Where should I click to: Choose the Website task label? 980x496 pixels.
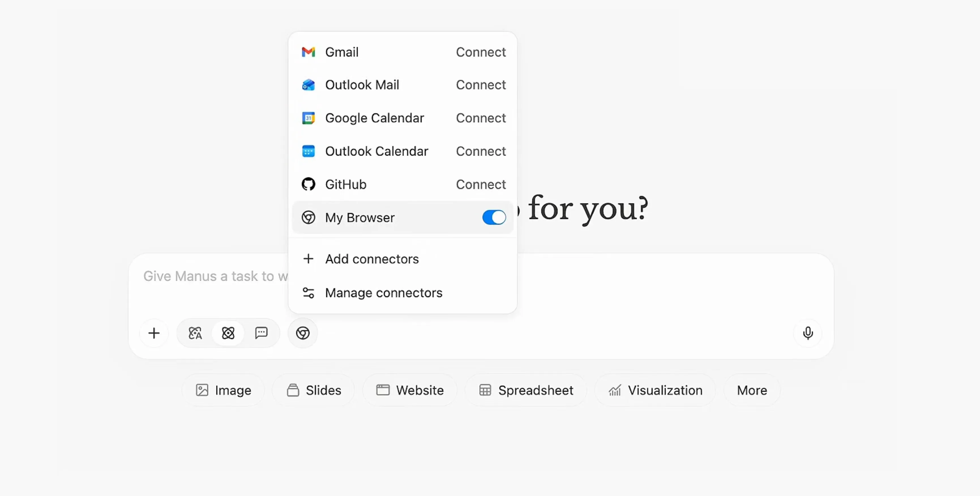tap(420, 390)
